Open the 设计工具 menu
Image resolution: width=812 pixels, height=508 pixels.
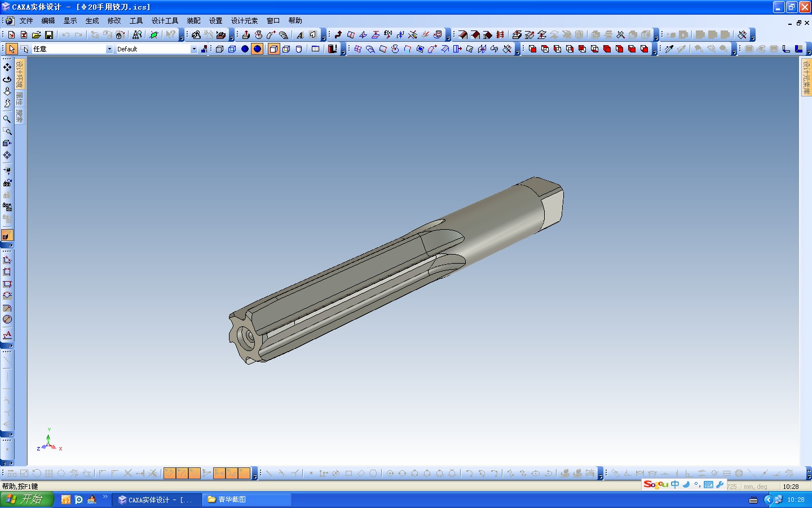click(x=165, y=21)
